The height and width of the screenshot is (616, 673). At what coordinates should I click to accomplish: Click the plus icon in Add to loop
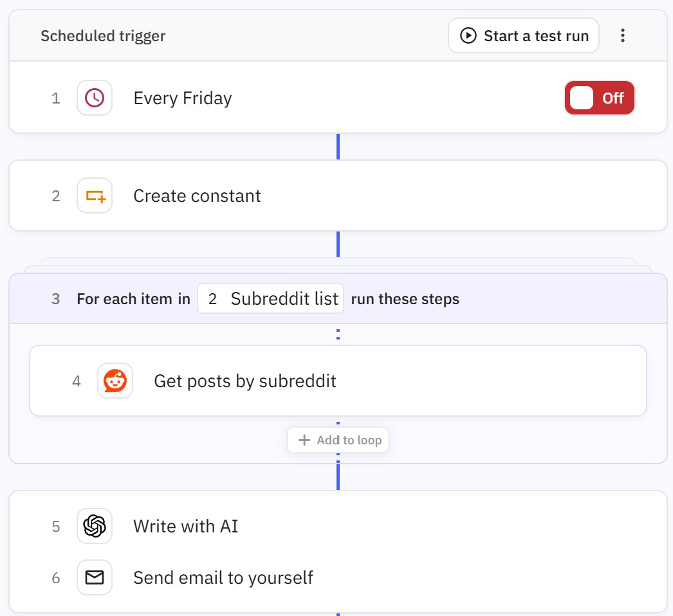coord(305,440)
